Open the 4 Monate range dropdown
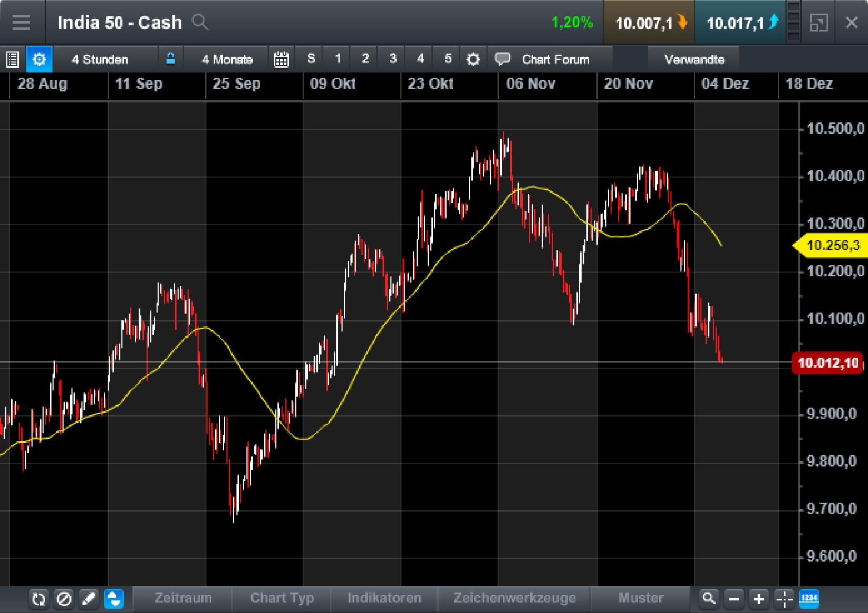The height and width of the screenshot is (613, 868). (227, 59)
